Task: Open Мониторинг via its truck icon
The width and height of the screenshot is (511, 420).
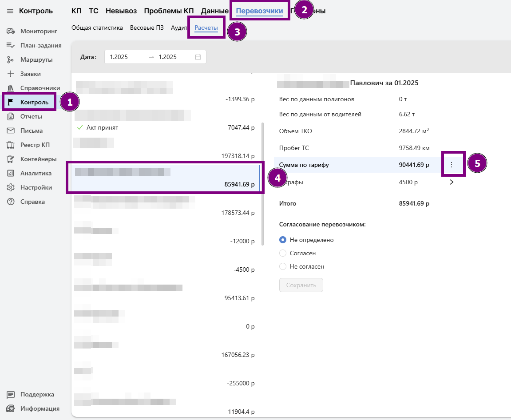Action: tap(11, 31)
